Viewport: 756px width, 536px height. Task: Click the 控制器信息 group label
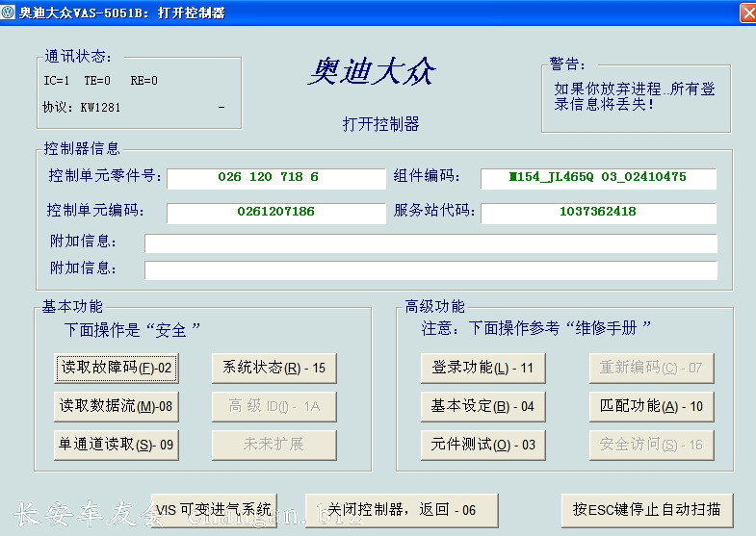pyautogui.click(x=82, y=148)
